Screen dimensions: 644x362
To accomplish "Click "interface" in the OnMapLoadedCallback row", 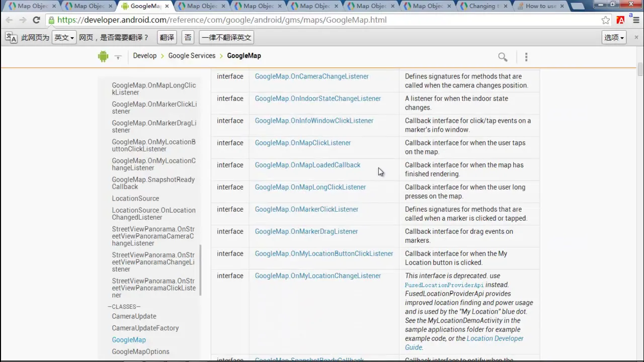I will coord(230,165).
